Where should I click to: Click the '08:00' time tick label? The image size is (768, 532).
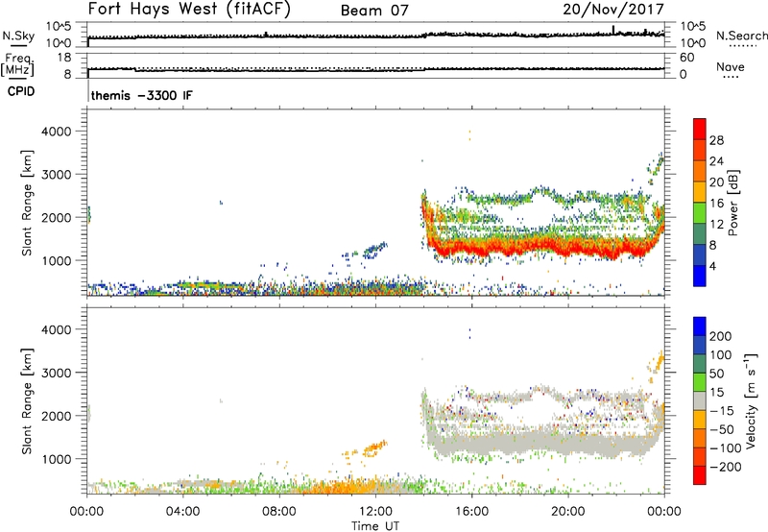[279, 512]
